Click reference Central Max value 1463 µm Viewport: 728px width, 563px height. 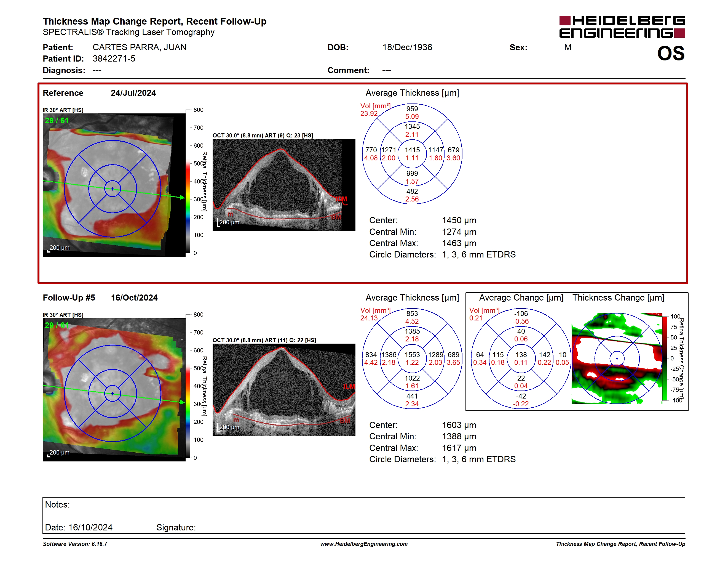point(459,243)
